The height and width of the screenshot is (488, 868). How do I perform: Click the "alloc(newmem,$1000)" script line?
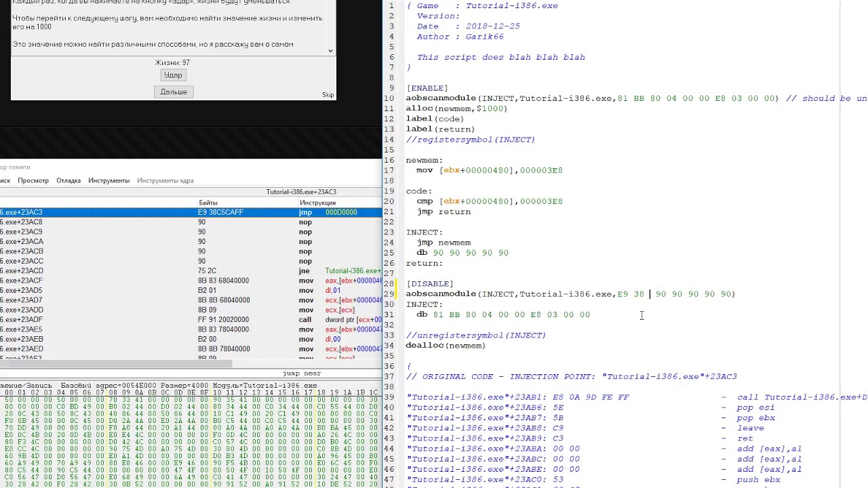pos(456,108)
